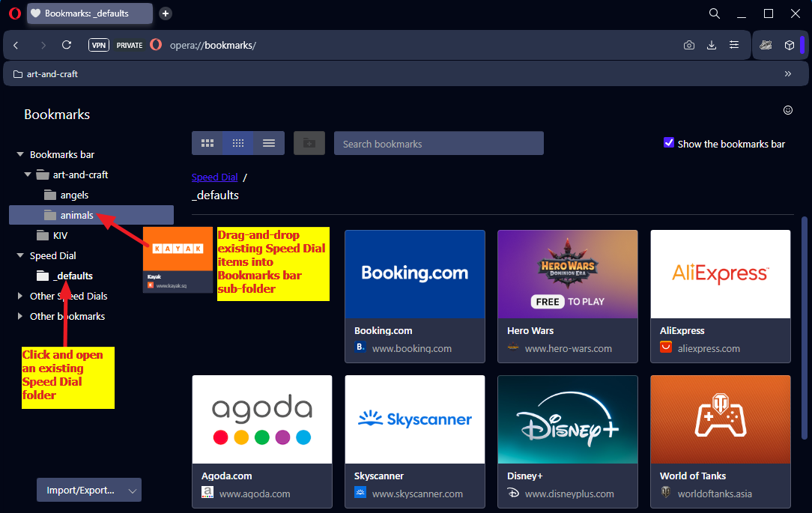Open the _defaults folder in sidebar

click(x=64, y=276)
